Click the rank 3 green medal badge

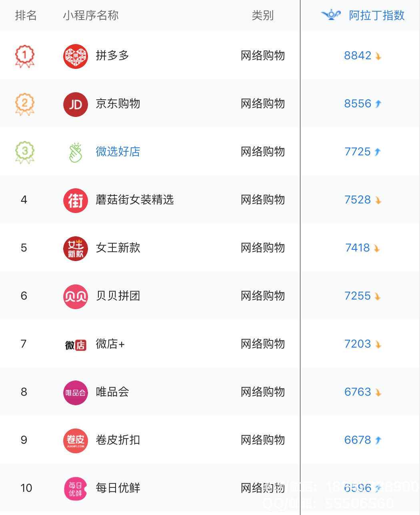25,152
